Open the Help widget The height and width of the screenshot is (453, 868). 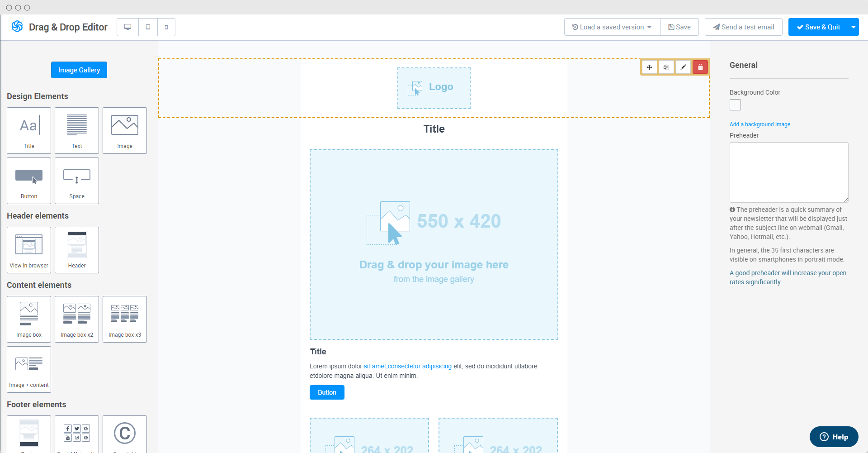834,437
